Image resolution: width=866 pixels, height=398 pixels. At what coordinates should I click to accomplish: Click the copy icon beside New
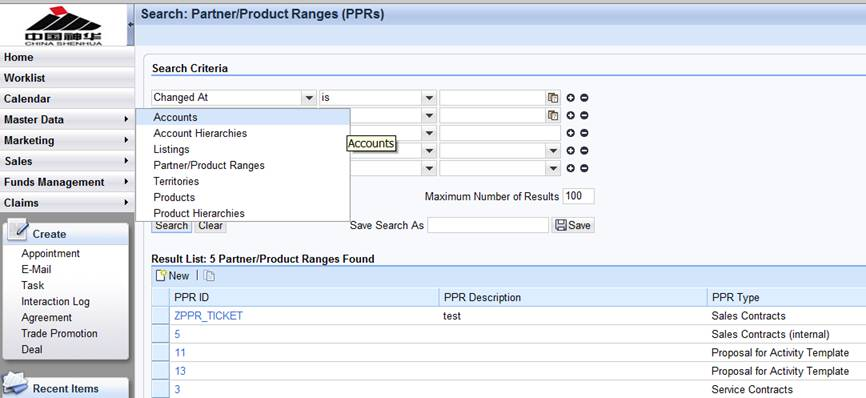(209, 276)
